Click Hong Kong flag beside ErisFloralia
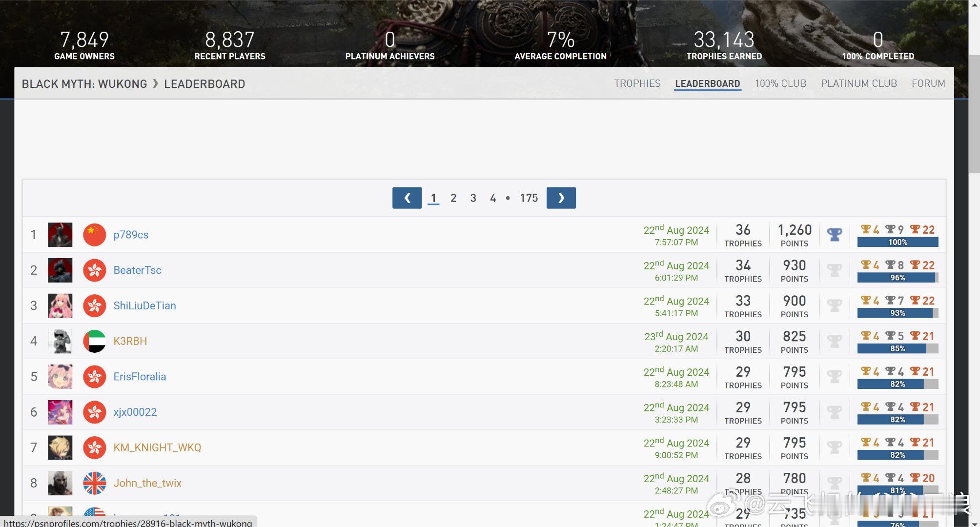This screenshot has width=980, height=527. pos(95,377)
